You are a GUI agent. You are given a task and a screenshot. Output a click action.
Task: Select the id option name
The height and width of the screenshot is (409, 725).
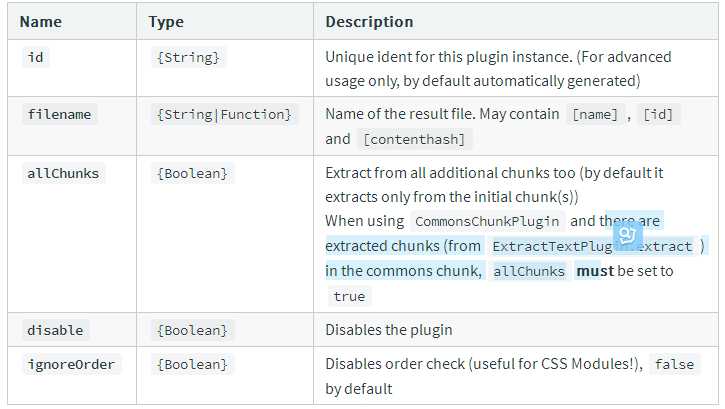tap(36, 57)
